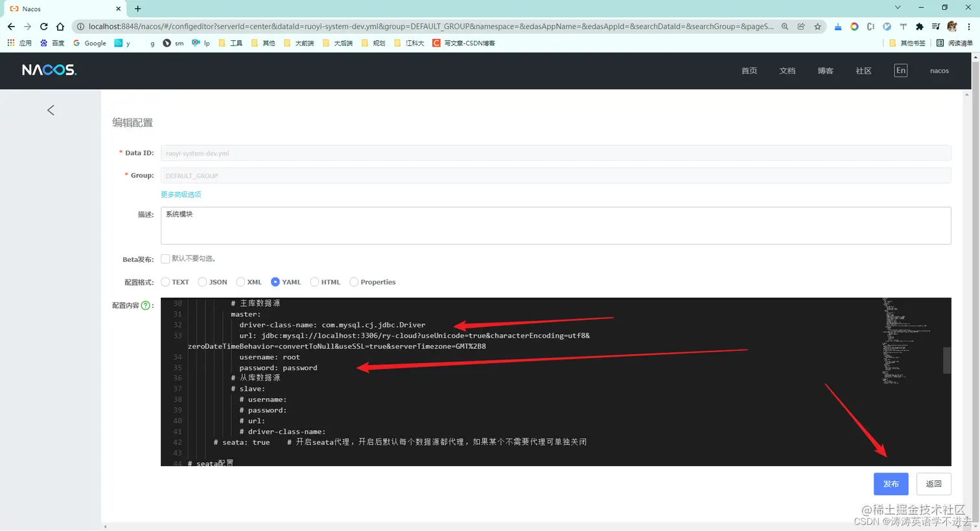The height and width of the screenshot is (531, 980).
Task: Open 大后端 bookmark folder
Action: pos(337,43)
